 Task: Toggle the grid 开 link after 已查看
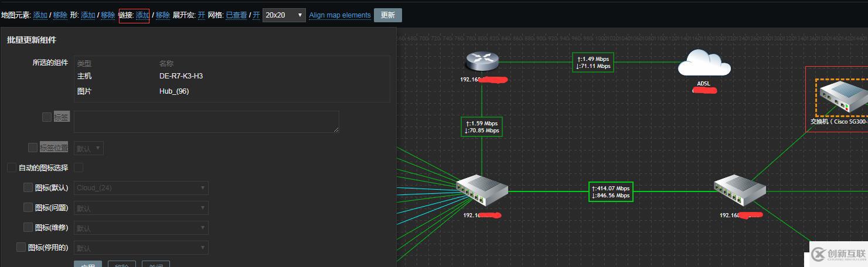click(256, 15)
